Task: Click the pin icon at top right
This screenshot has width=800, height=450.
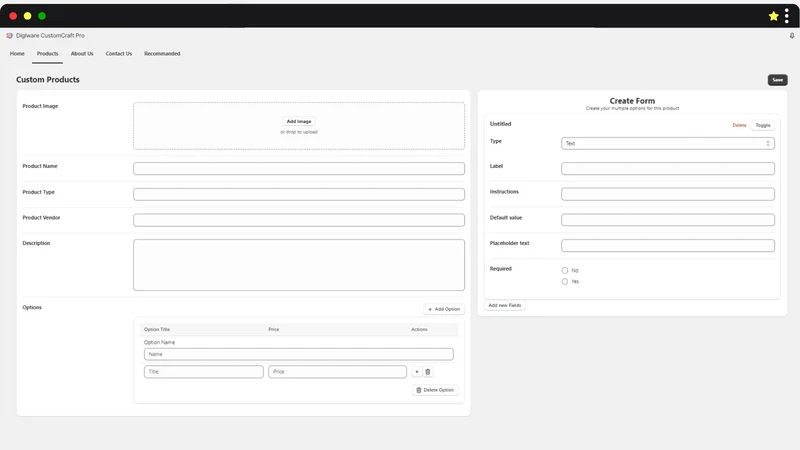Action: (792, 36)
